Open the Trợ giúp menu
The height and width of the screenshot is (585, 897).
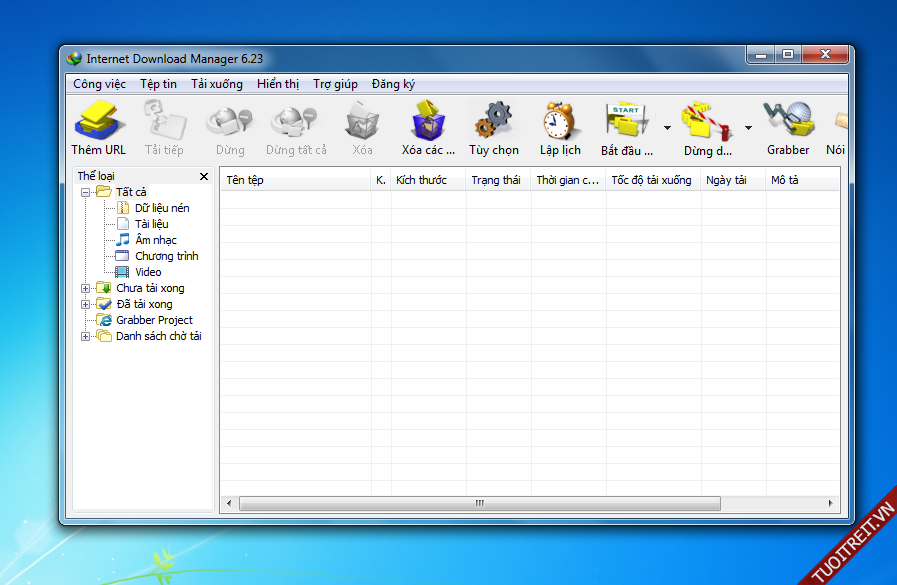pos(335,84)
